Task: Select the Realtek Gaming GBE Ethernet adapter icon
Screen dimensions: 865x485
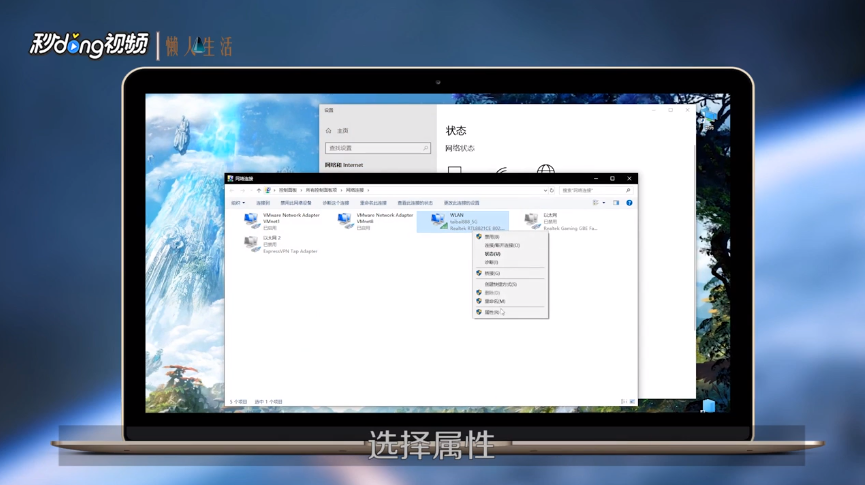Action: 532,221
